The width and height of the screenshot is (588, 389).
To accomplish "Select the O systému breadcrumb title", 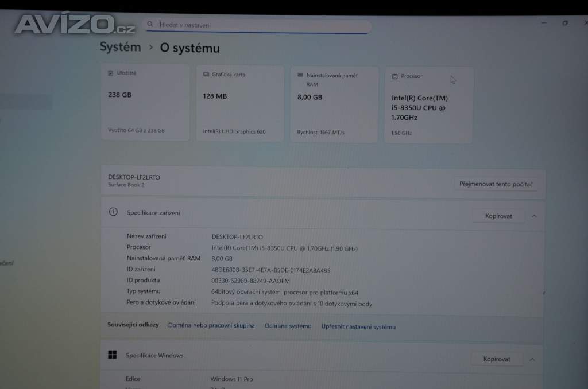I will tap(189, 49).
